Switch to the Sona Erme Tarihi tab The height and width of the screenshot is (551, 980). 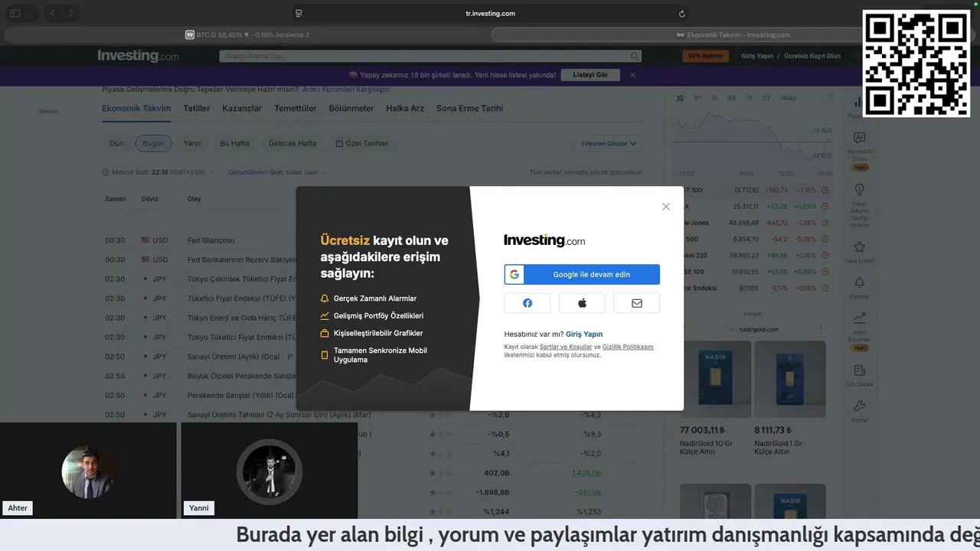(x=470, y=109)
